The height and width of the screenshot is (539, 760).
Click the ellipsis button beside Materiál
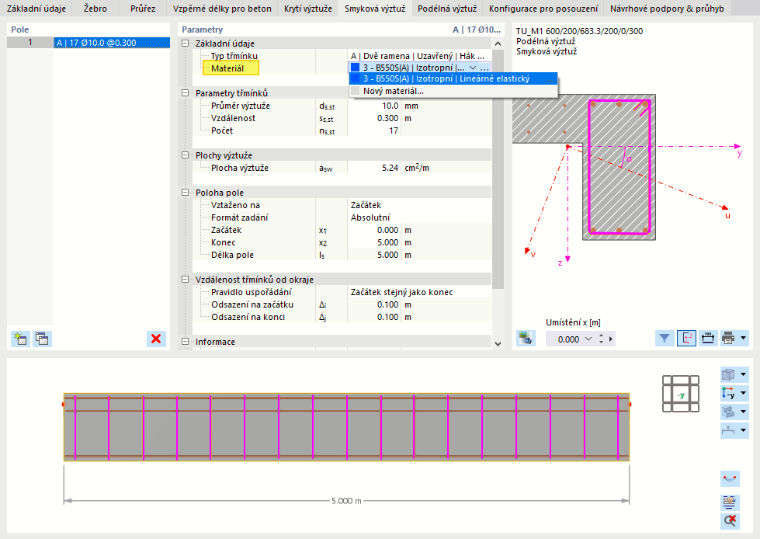click(485, 68)
